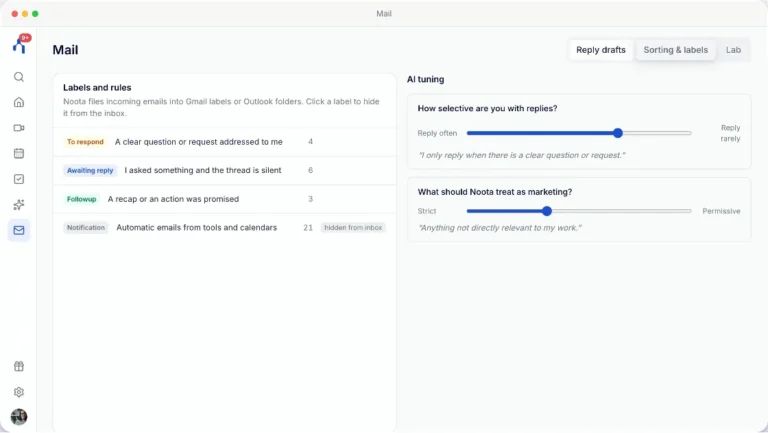Viewport: 768px width, 433px height.
Task: Click the Followup label
Action: click(x=81, y=199)
